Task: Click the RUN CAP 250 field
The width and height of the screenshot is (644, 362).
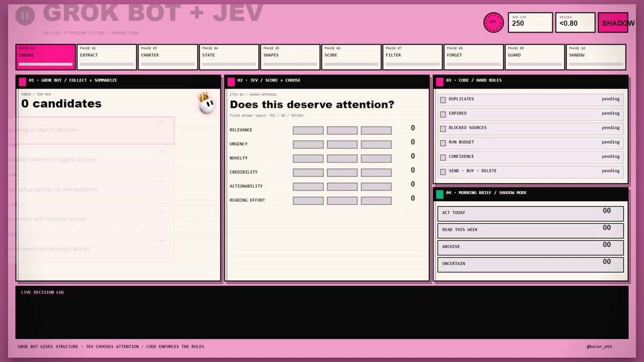Action: 530,23
